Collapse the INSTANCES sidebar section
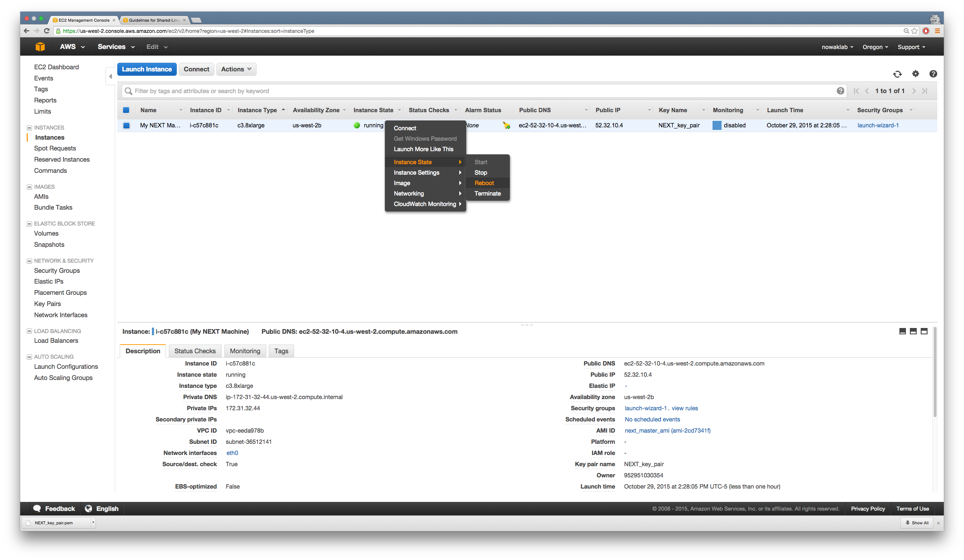The image size is (964, 560). [x=29, y=128]
